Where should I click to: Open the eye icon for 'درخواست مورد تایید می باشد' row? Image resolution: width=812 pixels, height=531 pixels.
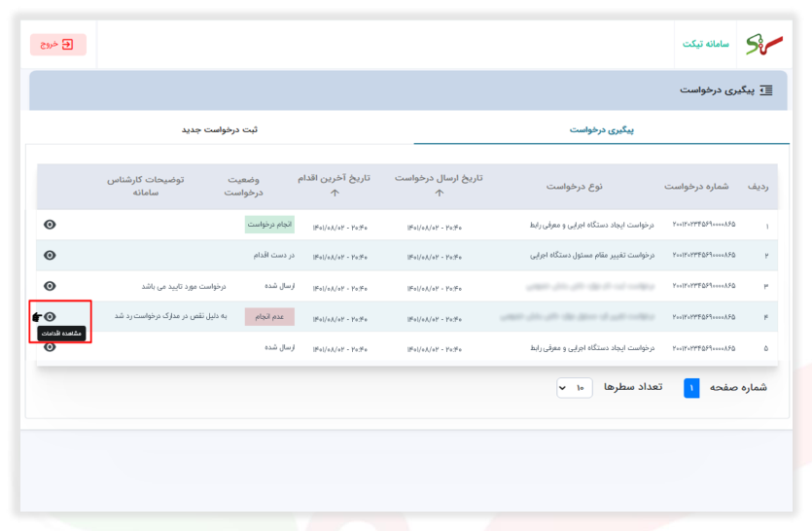[50, 286]
